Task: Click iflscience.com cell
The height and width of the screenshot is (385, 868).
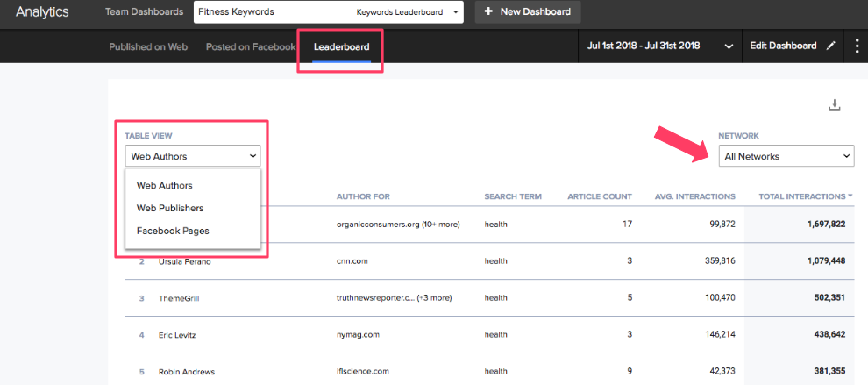Action: tap(363, 372)
